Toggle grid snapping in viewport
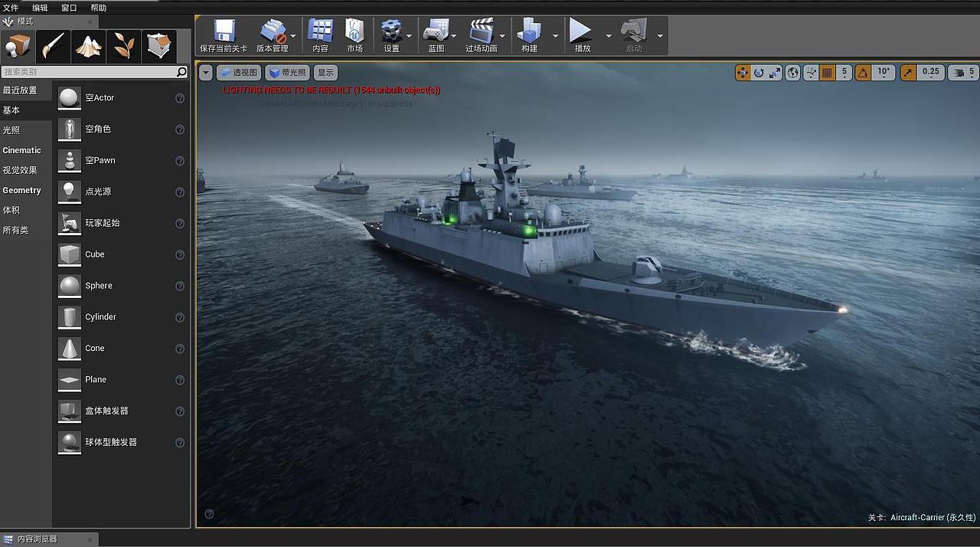The image size is (980, 547). 827,73
